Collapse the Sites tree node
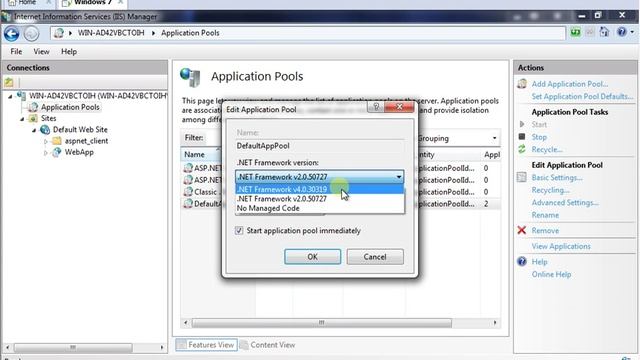 (x=22, y=119)
